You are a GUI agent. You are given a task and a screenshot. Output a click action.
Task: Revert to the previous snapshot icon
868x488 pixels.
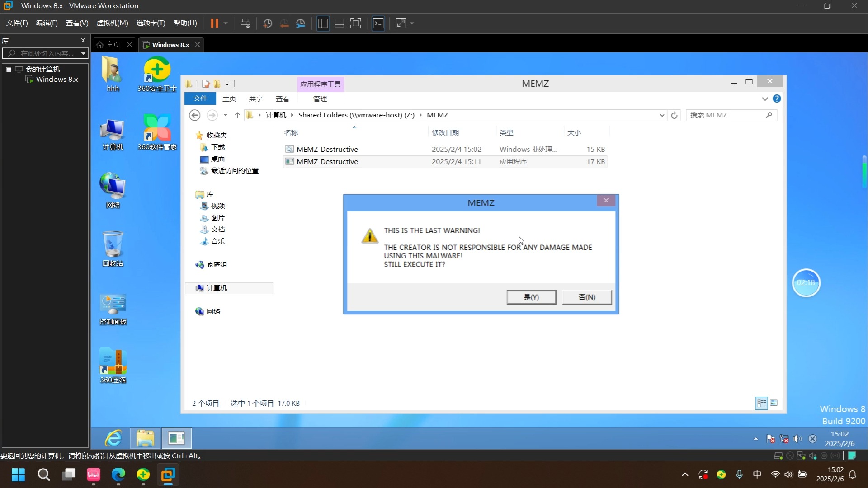284,23
